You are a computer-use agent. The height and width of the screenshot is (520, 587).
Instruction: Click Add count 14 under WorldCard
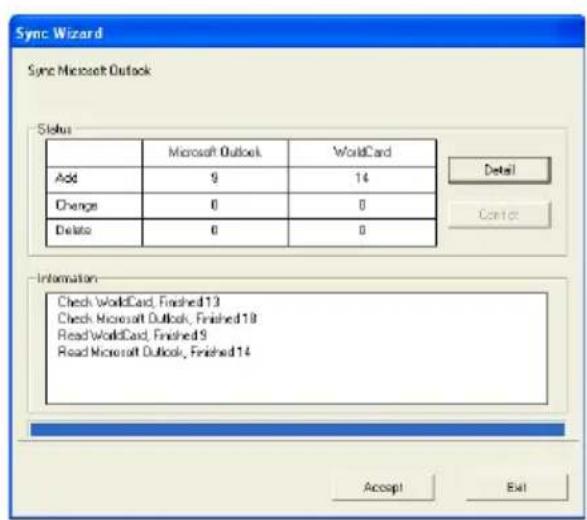362,178
